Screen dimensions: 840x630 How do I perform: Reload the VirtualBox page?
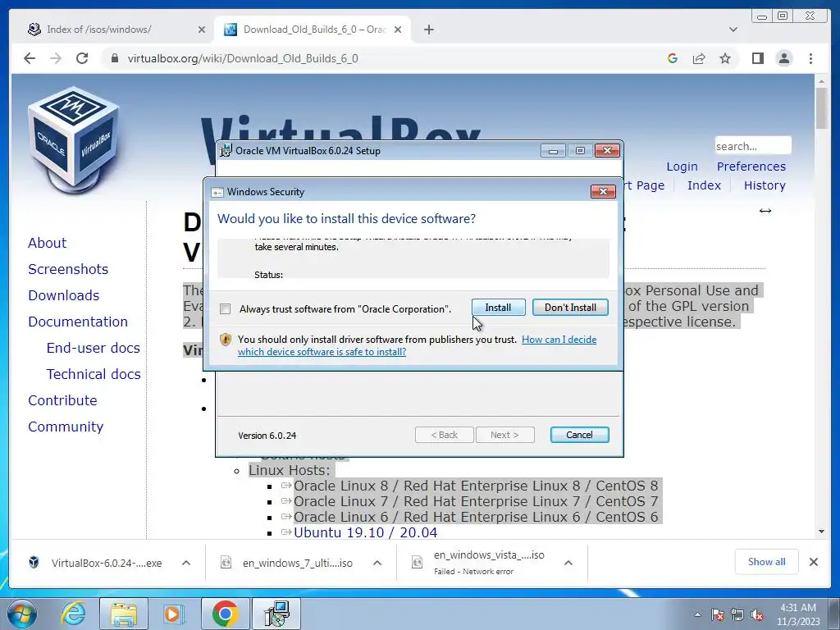tap(82, 58)
